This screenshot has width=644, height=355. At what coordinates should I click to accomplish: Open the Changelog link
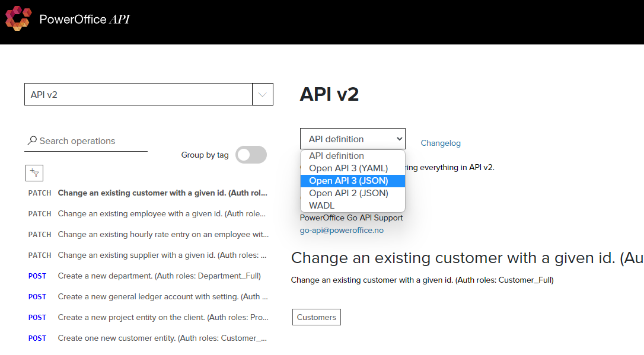[x=440, y=143]
